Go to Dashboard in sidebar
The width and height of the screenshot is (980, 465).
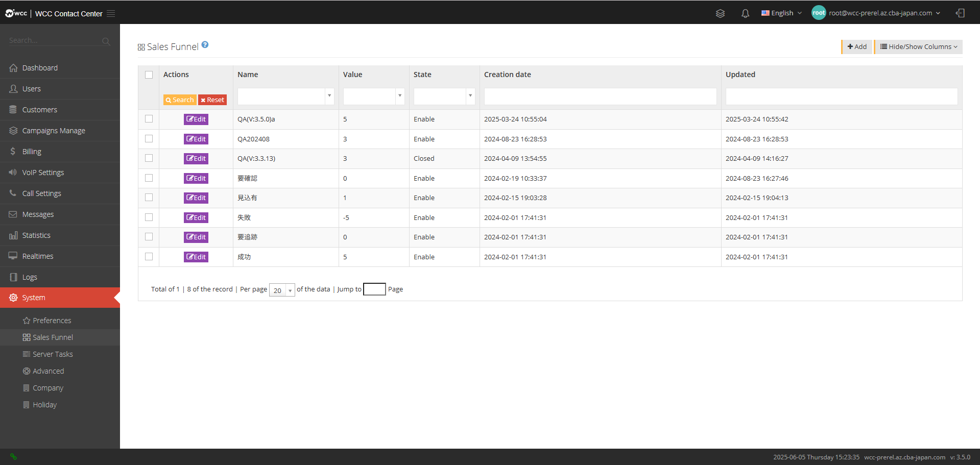click(60, 68)
